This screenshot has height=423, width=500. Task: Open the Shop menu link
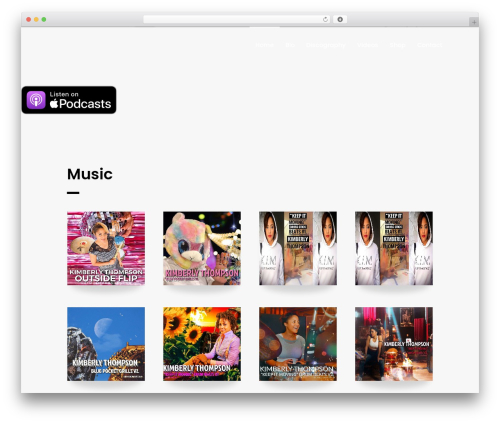[x=397, y=45]
